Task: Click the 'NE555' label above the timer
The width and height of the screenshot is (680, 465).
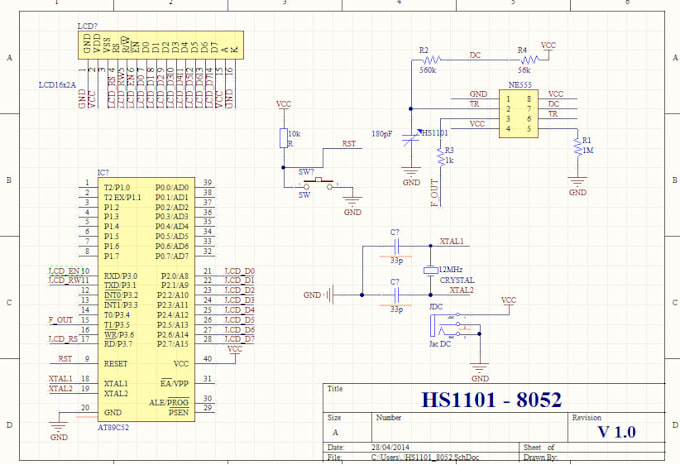Action: [520, 85]
